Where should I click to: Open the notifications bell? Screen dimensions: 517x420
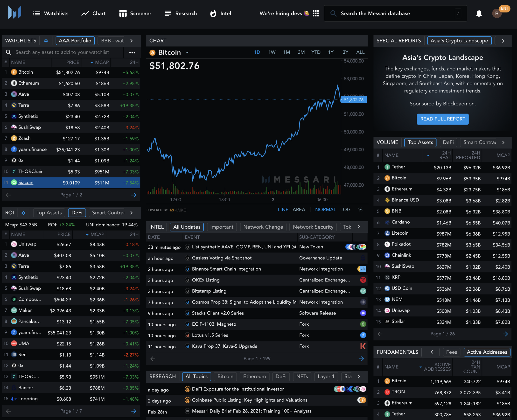point(479,13)
